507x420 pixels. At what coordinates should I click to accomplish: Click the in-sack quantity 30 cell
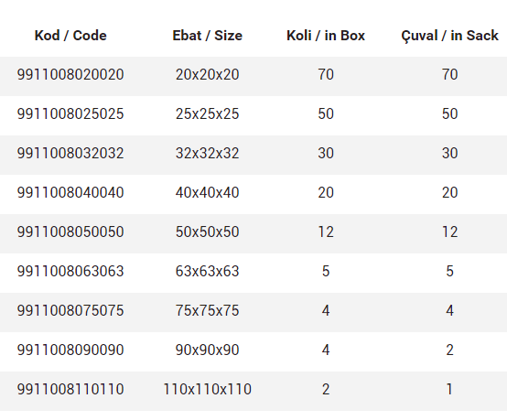click(x=449, y=153)
